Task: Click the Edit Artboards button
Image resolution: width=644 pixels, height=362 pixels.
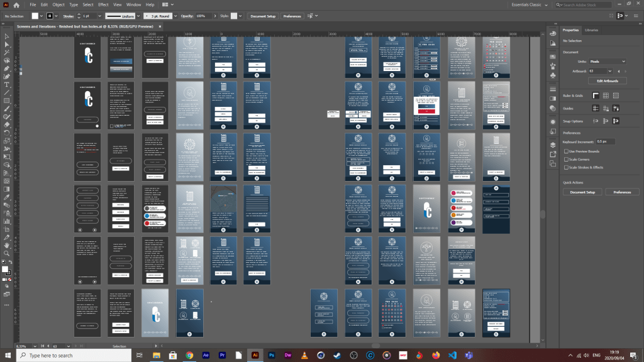Action: [607, 81]
